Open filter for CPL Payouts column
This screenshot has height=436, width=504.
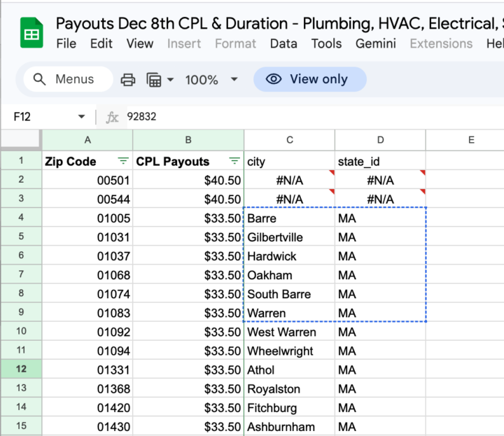pyautogui.click(x=234, y=161)
